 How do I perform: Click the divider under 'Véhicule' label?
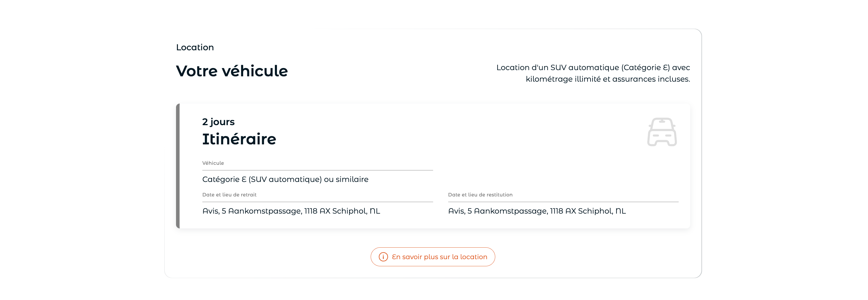click(x=317, y=170)
